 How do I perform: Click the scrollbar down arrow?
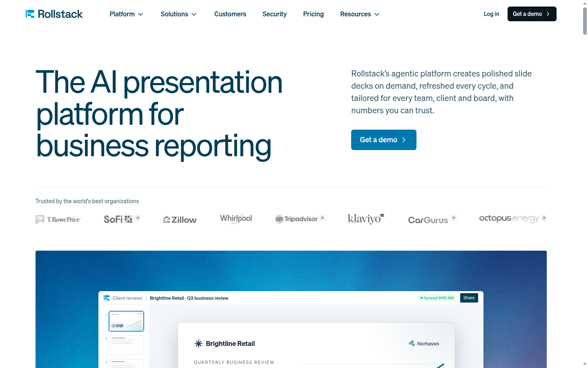point(585,364)
